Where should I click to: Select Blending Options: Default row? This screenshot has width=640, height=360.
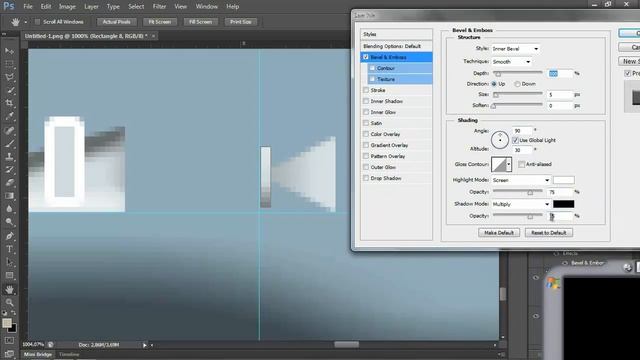click(396, 46)
